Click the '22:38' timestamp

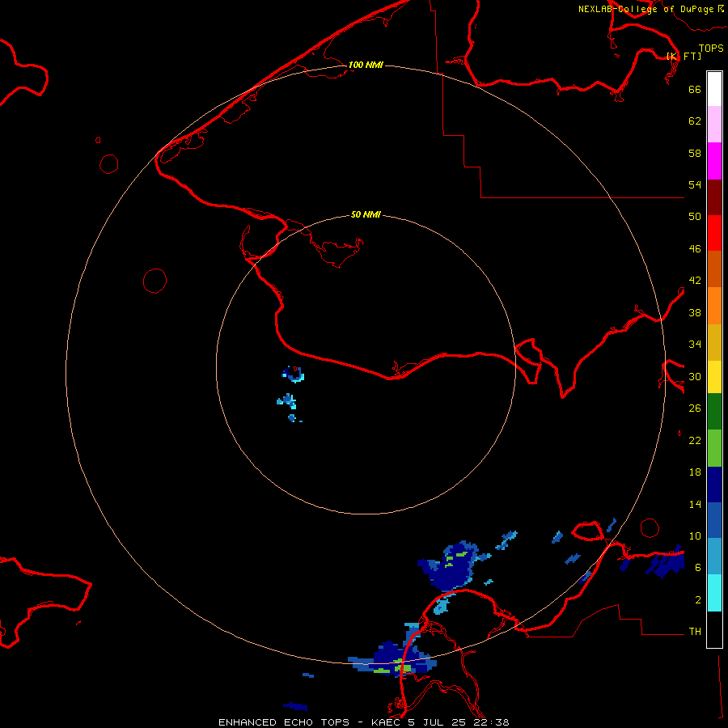(492, 722)
